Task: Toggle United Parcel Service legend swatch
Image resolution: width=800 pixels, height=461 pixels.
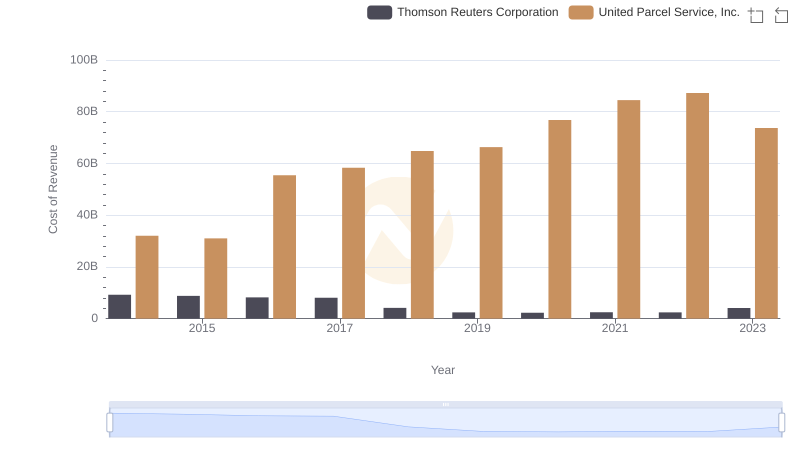Action: click(581, 12)
